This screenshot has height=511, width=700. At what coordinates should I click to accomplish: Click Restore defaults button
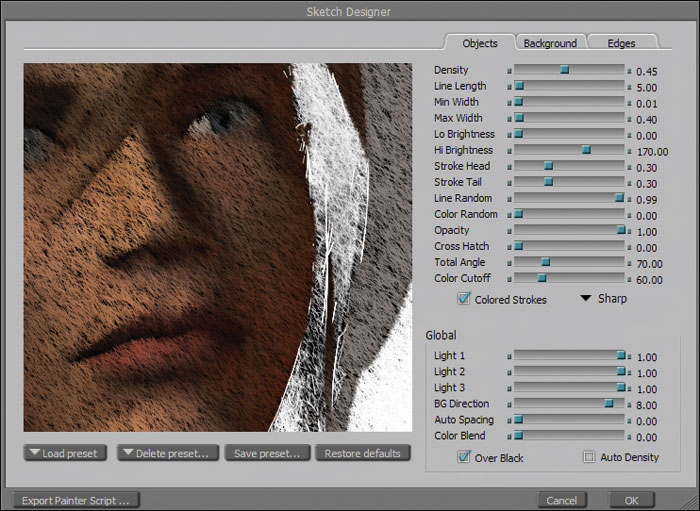tap(362, 453)
